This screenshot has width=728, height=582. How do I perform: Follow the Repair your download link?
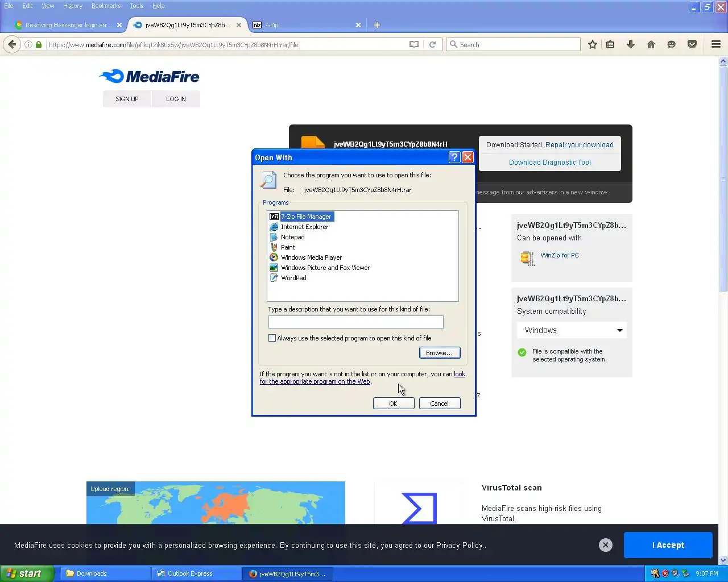coord(580,145)
